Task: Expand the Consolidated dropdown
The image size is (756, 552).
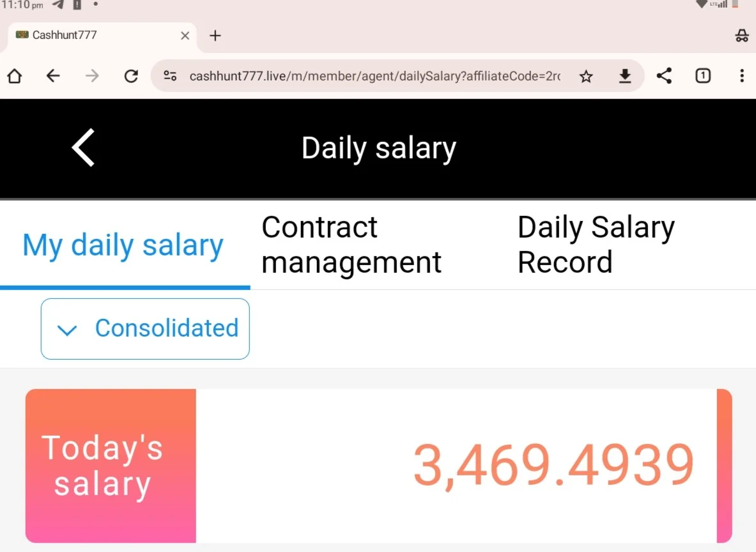Action: (145, 329)
